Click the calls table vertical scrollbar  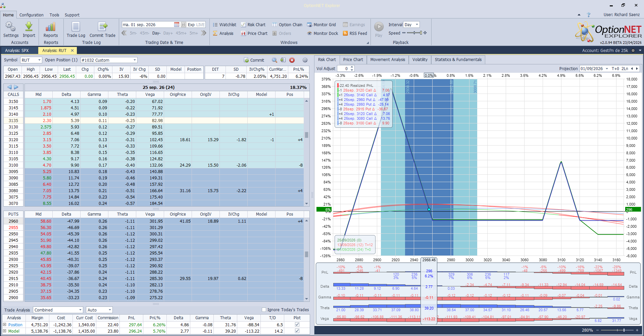tap(306, 152)
